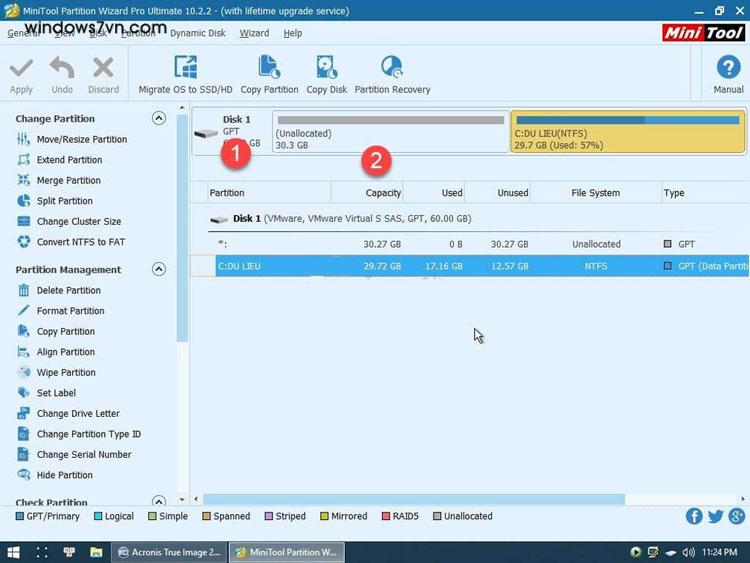This screenshot has height=563, width=750.
Task: Switch to Acronis True Image taskbar window
Action: (169, 552)
